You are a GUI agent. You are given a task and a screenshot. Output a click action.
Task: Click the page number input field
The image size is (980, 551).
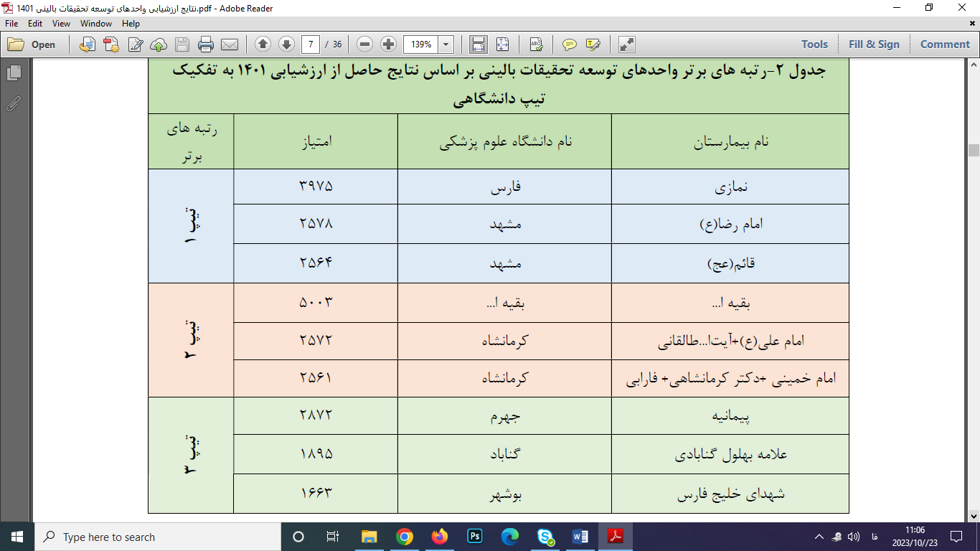[x=311, y=44]
